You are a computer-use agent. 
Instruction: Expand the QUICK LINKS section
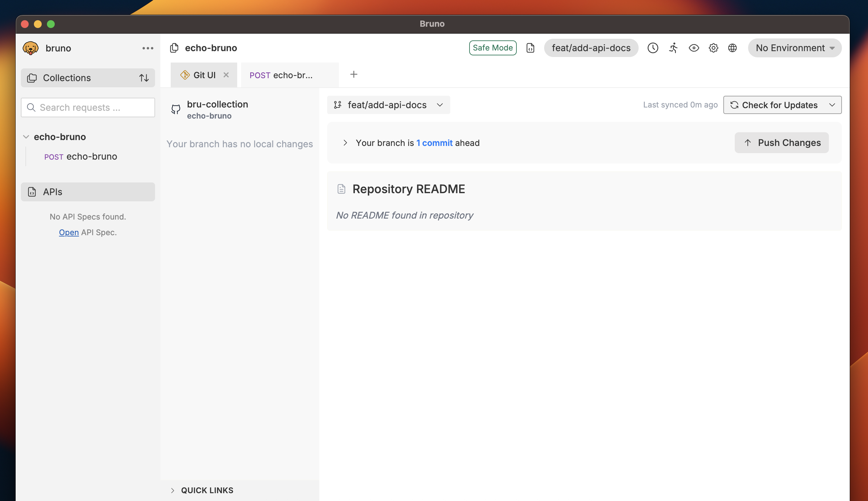tap(173, 490)
